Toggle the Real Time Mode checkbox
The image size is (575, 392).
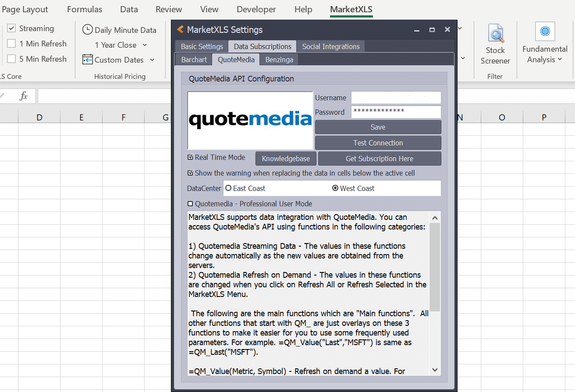[x=190, y=157]
